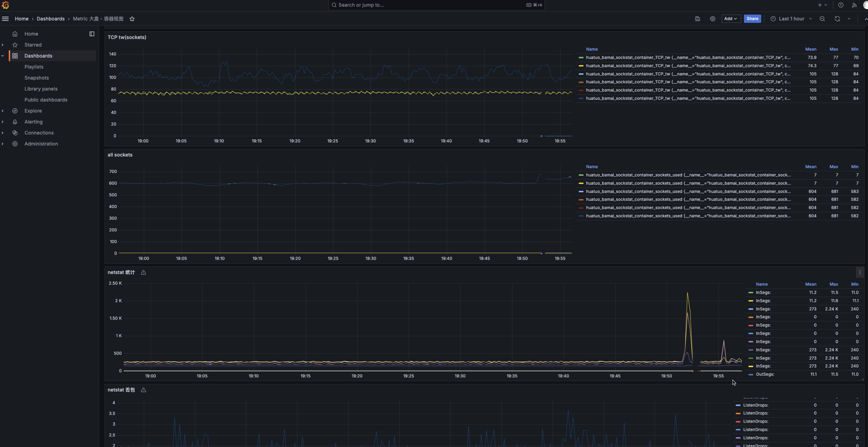The image size is (868, 447).
Task: Select Dashboards in sidebar
Action: click(38, 56)
